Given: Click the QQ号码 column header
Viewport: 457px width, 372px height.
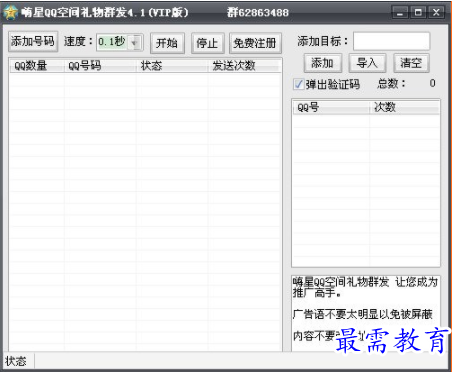Looking at the screenshot, I should pos(100,66).
